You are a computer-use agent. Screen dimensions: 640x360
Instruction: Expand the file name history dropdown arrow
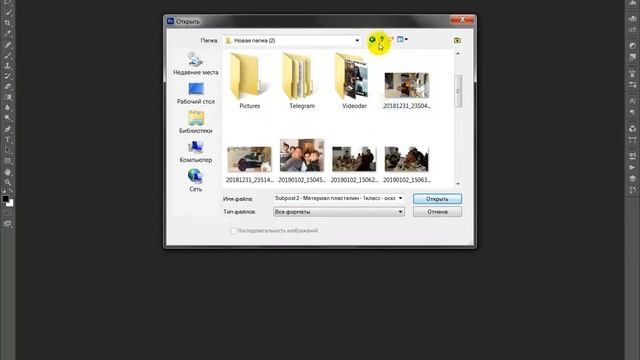pos(400,198)
